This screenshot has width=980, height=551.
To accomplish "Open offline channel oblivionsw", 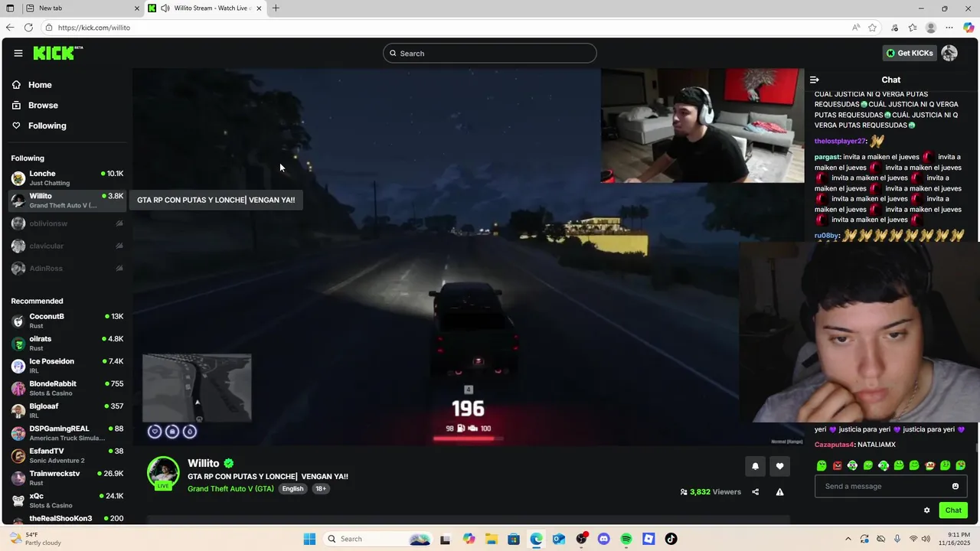I will (67, 223).
